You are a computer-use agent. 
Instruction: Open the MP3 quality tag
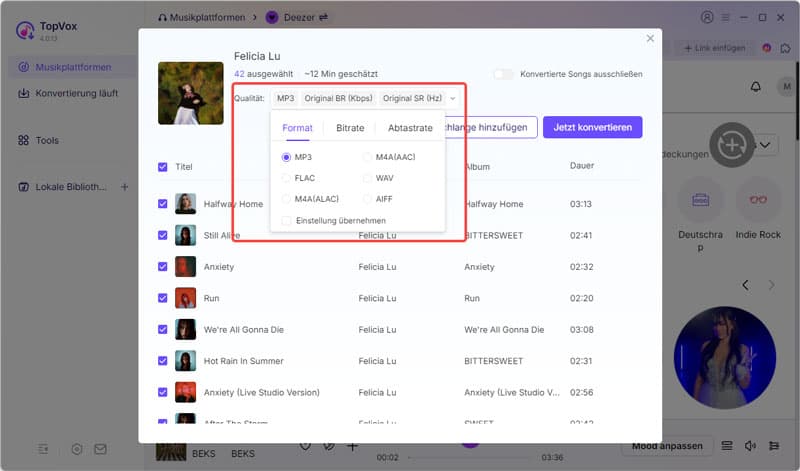pos(286,98)
